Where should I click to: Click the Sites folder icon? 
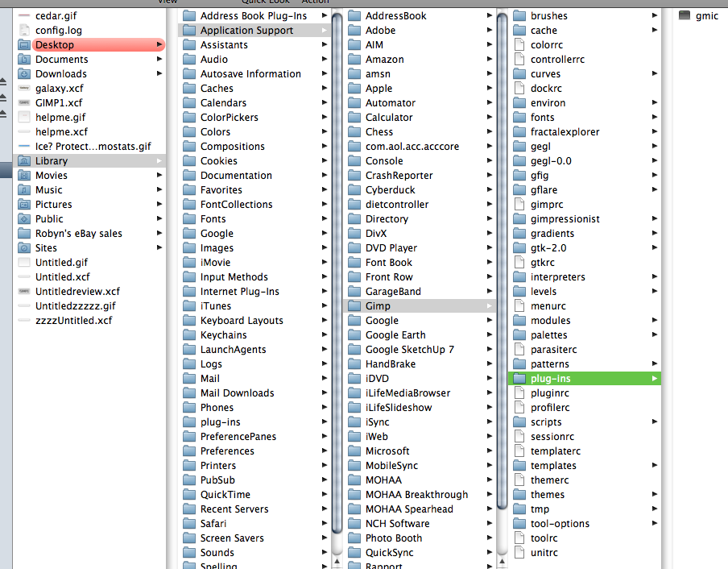(24, 248)
